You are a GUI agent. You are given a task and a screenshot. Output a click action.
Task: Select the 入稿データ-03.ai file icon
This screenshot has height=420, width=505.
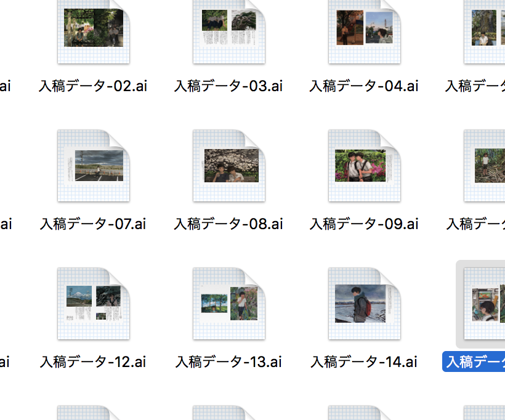229,31
